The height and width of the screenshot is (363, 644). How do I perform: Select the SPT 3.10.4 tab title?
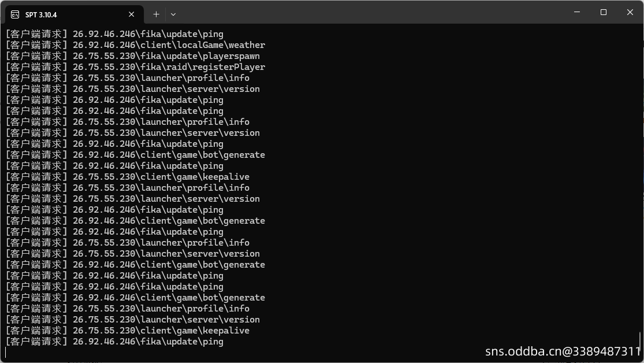41,15
